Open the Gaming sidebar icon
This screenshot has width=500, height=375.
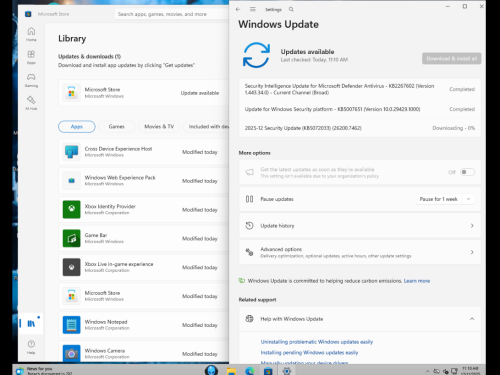point(31,80)
